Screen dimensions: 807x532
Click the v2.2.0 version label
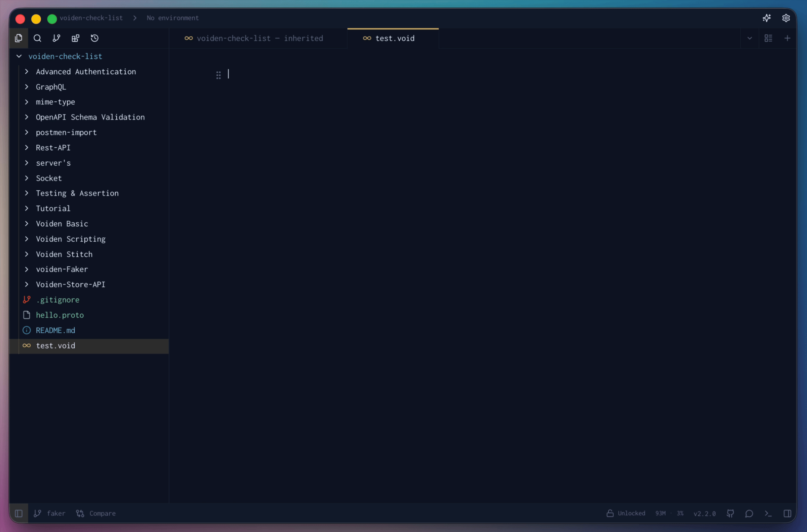click(x=705, y=514)
